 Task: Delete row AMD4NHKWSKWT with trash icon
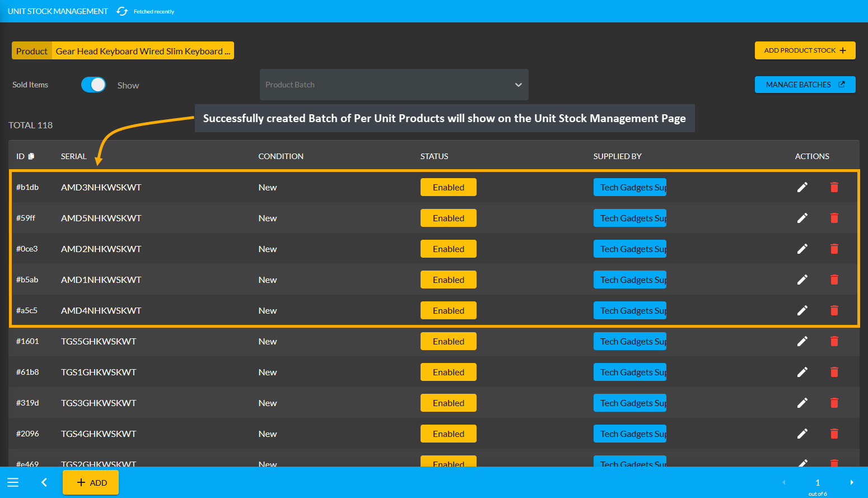tap(834, 310)
